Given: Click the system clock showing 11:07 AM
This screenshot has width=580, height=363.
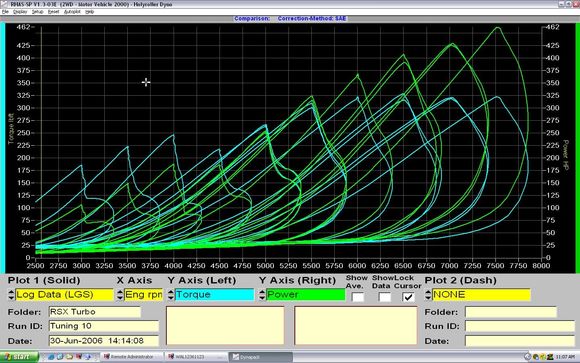Looking at the screenshot, I should pyautogui.click(x=565, y=357).
